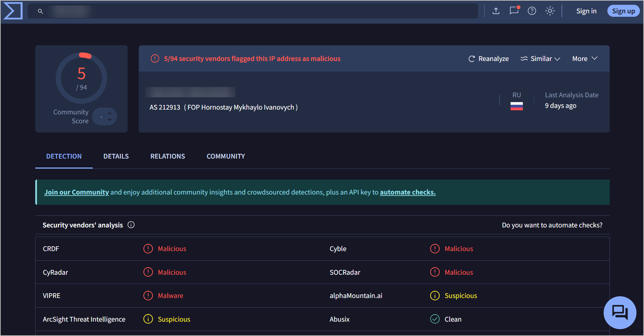This screenshot has height=336, width=644.
Task: Click the VIPRE 'Malware' verdict
Action: (x=170, y=296)
